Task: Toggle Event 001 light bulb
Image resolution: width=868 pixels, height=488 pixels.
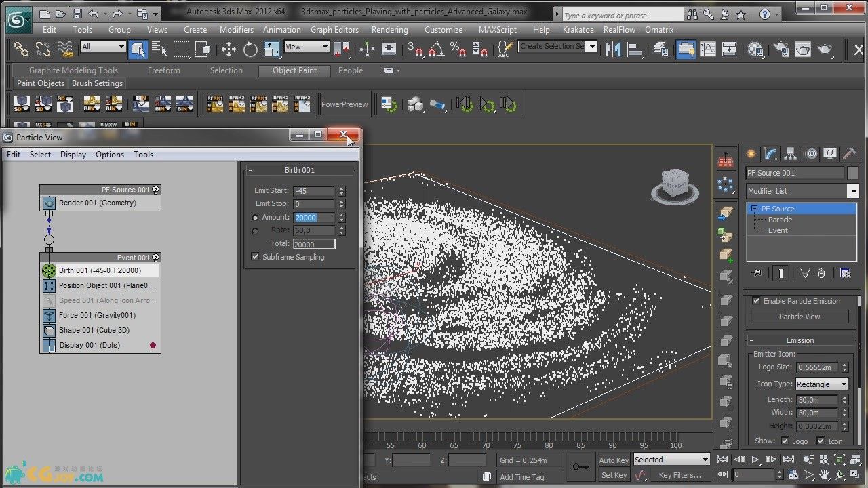Action: 156,258
